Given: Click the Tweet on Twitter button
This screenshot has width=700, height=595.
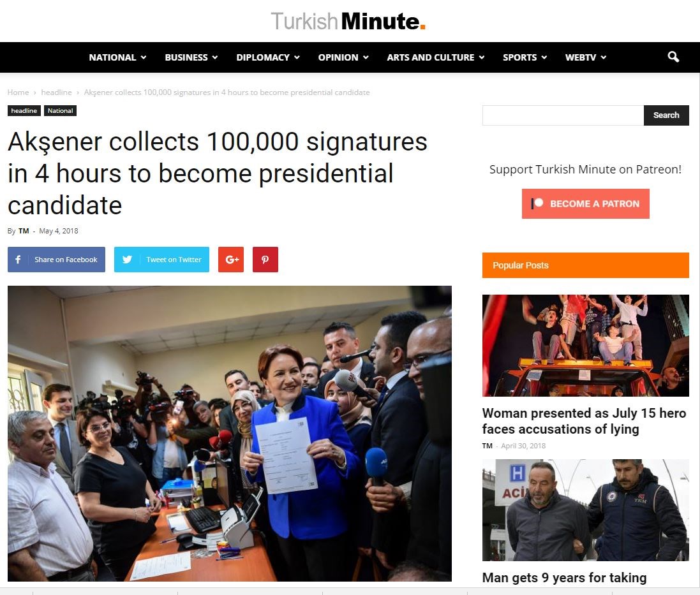Looking at the screenshot, I should (161, 260).
